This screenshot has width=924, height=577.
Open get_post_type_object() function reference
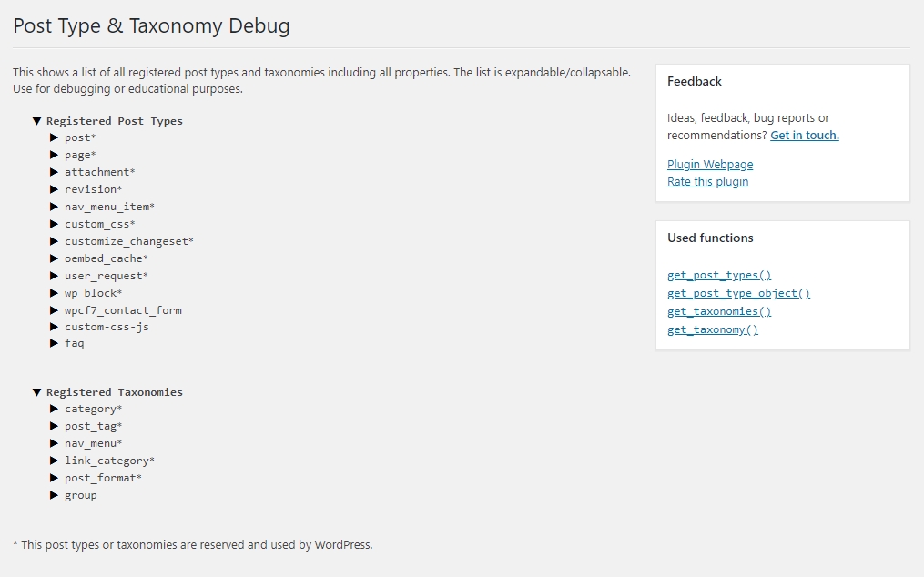[x=738, y=293]
